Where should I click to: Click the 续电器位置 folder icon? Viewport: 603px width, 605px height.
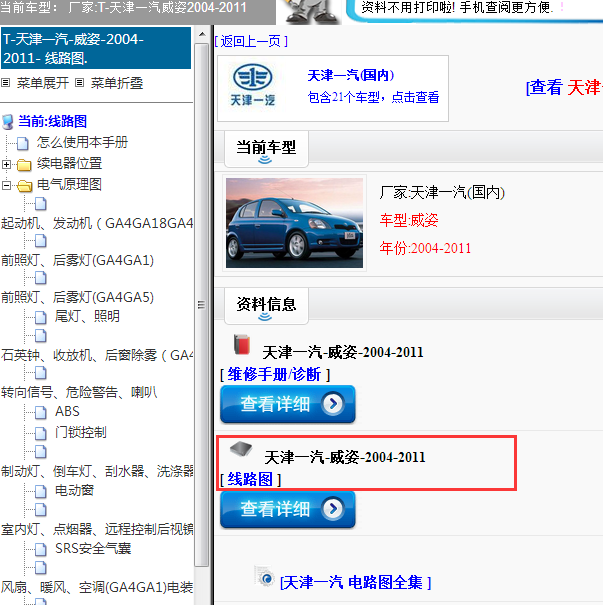coord(24,164)
